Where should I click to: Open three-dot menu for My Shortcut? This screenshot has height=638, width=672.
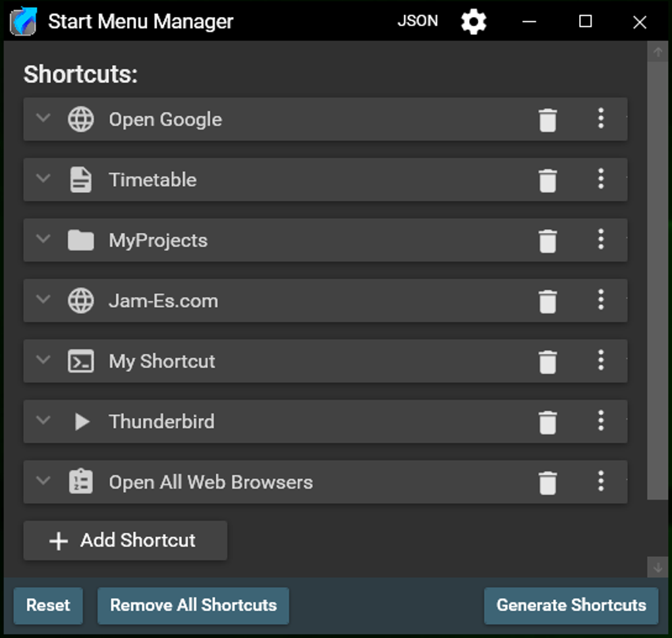pyautogui.click(x=600, y=361)
